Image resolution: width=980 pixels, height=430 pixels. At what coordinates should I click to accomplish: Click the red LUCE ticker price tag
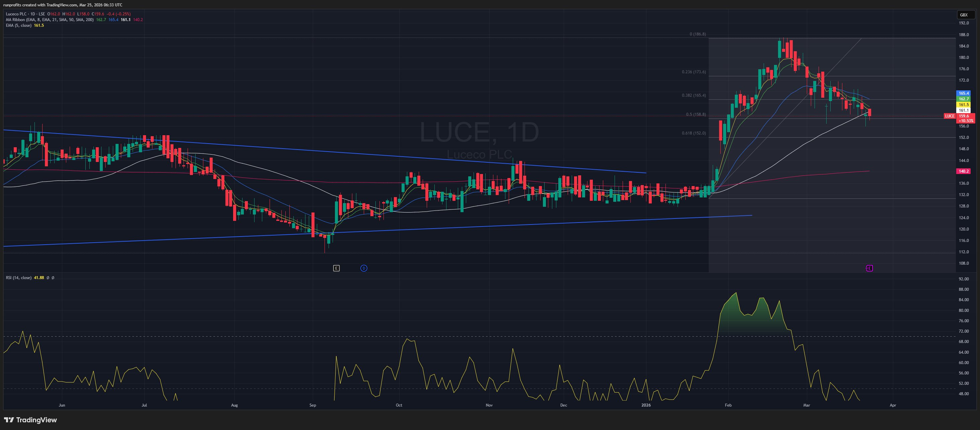[950, 116]
